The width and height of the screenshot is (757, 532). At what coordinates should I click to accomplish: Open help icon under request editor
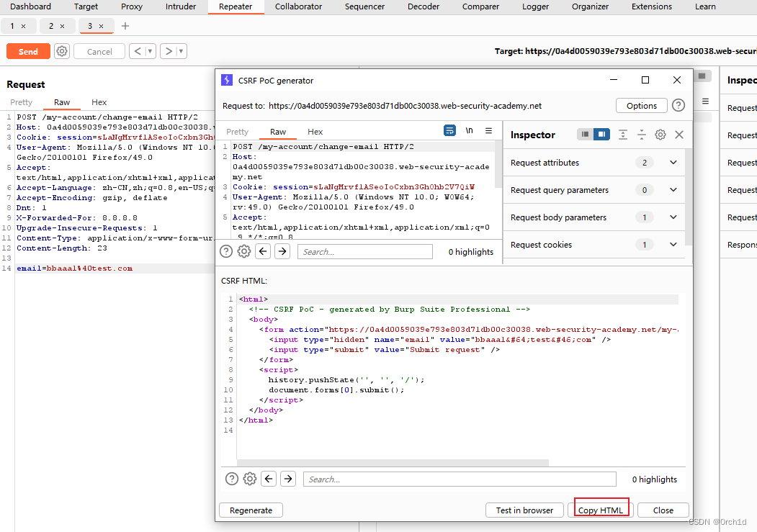coord(226,251)
